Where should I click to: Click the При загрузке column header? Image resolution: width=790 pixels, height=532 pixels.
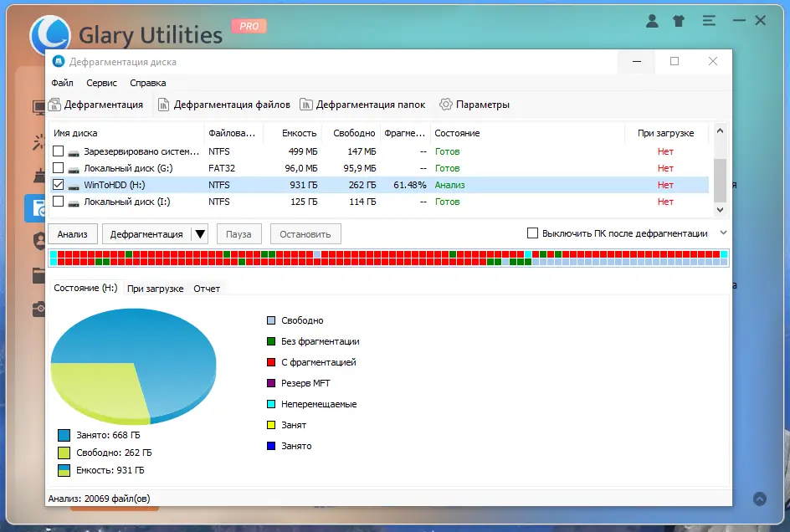tap(665, 133)
